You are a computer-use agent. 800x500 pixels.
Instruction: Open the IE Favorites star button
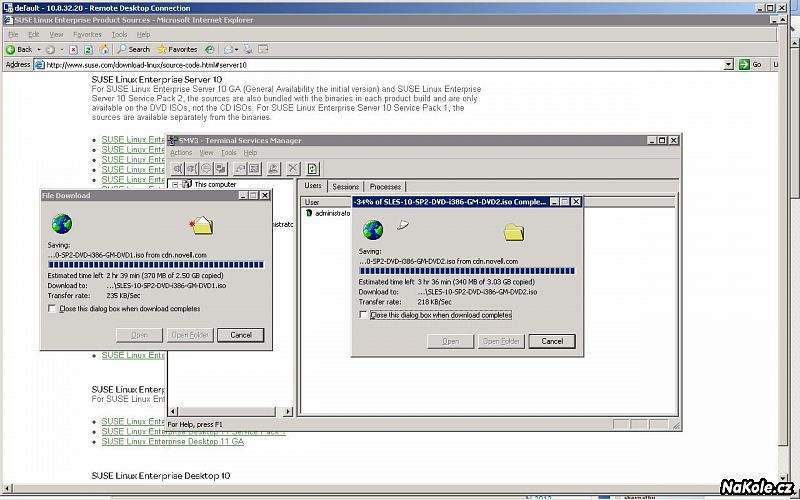pos(178,49)
